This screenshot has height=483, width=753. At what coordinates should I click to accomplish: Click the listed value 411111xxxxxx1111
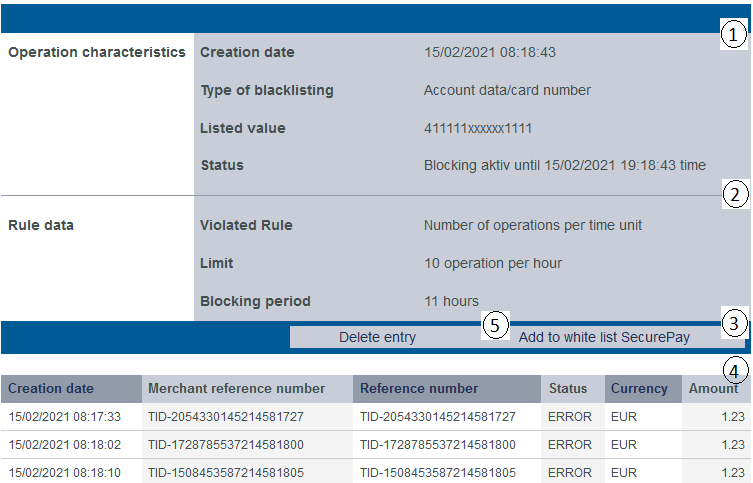(478, 128)
